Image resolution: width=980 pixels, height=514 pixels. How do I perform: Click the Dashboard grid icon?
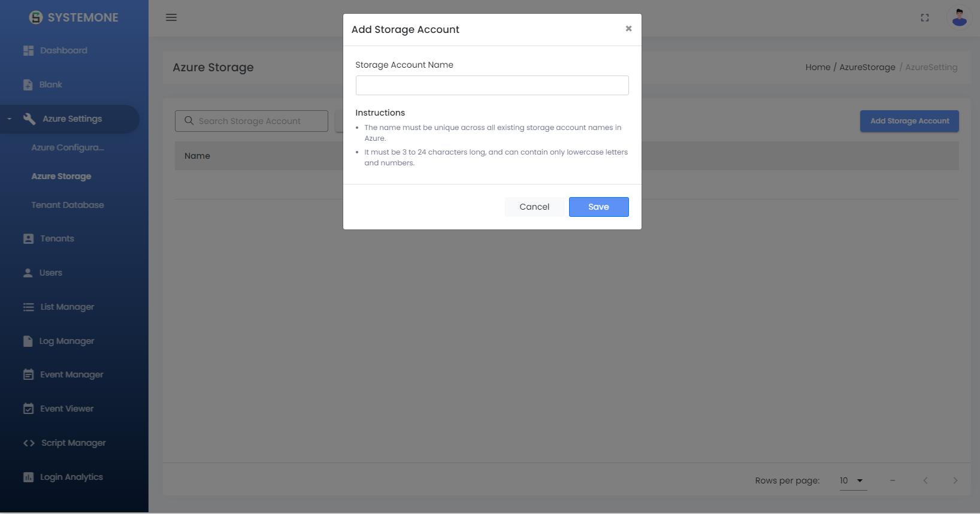(x=28, y=51)
